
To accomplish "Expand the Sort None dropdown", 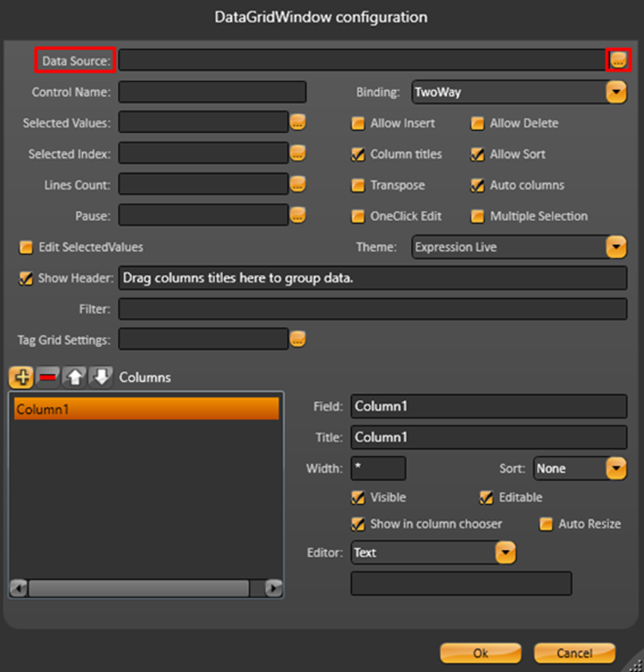I will pyautogui.click(x=616, y=468).
